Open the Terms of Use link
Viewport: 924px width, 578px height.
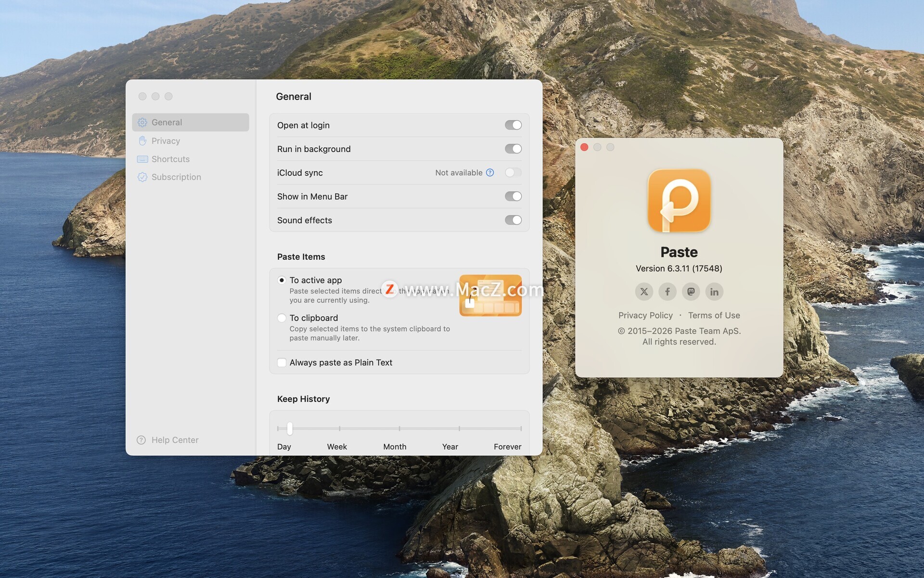pos(714,315)
